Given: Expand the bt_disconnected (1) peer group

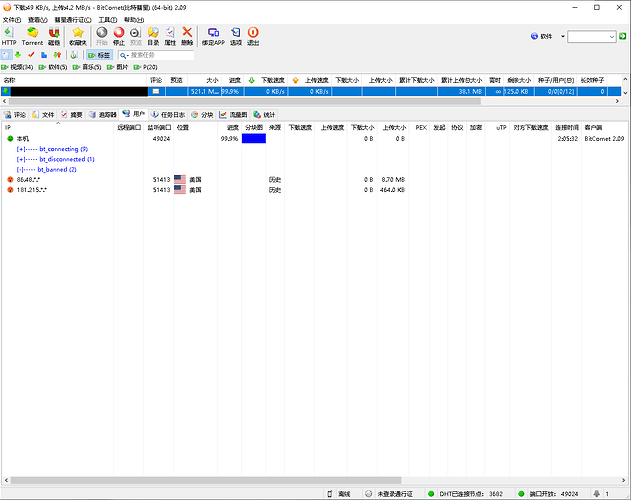Looking at the screenshot, I should [x=22, y=159].
